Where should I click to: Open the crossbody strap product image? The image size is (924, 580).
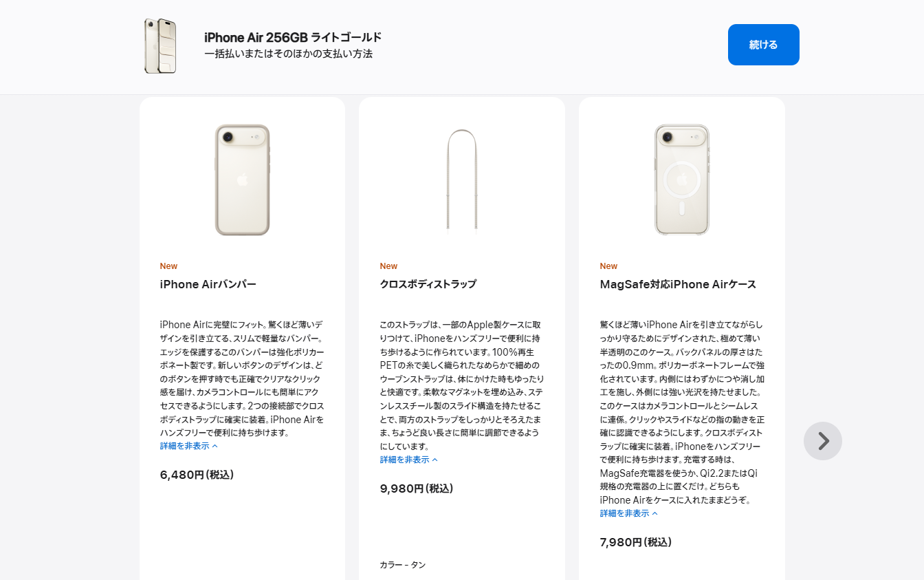coord(462,180)
